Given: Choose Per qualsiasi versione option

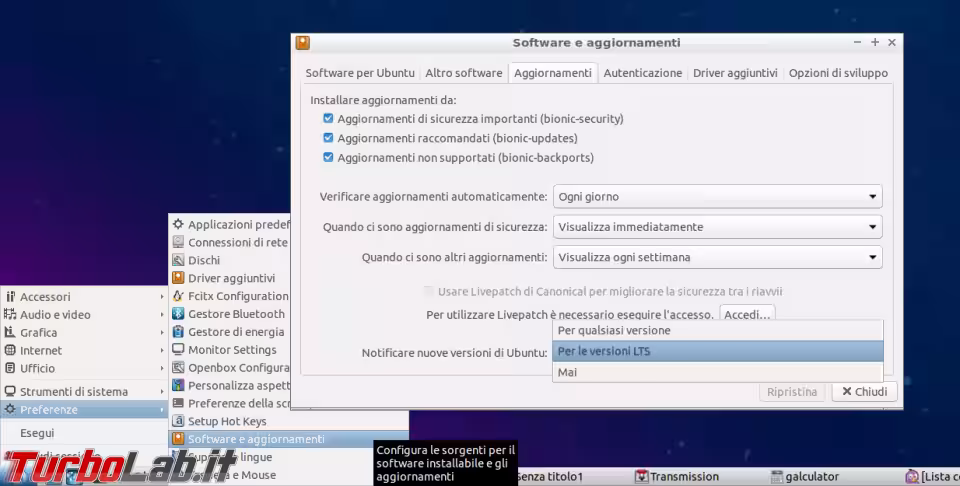Looking at the screenshot, I should 718,331.
